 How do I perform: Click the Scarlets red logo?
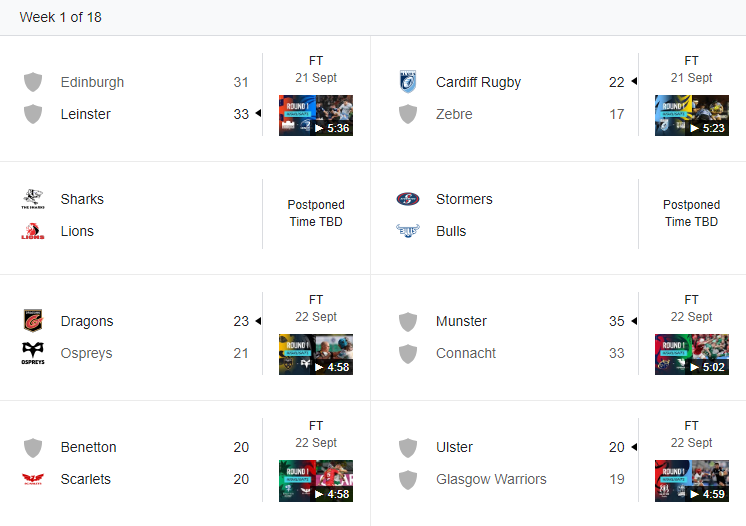pos(33,479)
